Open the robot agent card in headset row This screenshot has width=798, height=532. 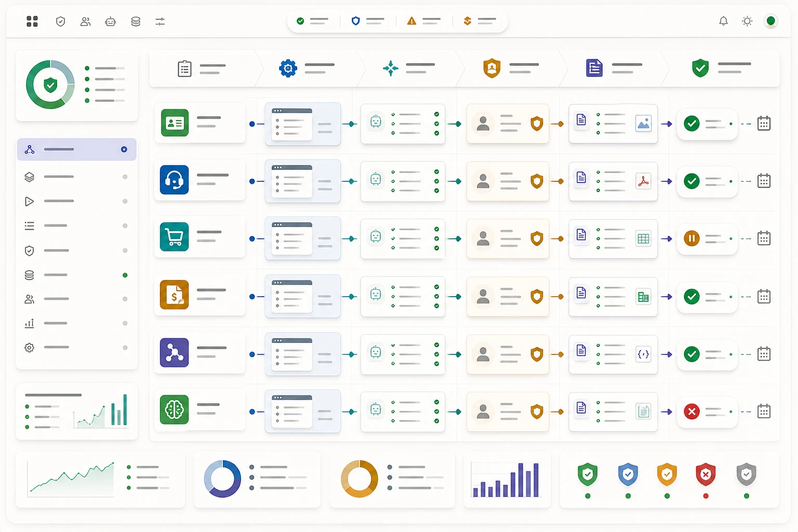403,181
